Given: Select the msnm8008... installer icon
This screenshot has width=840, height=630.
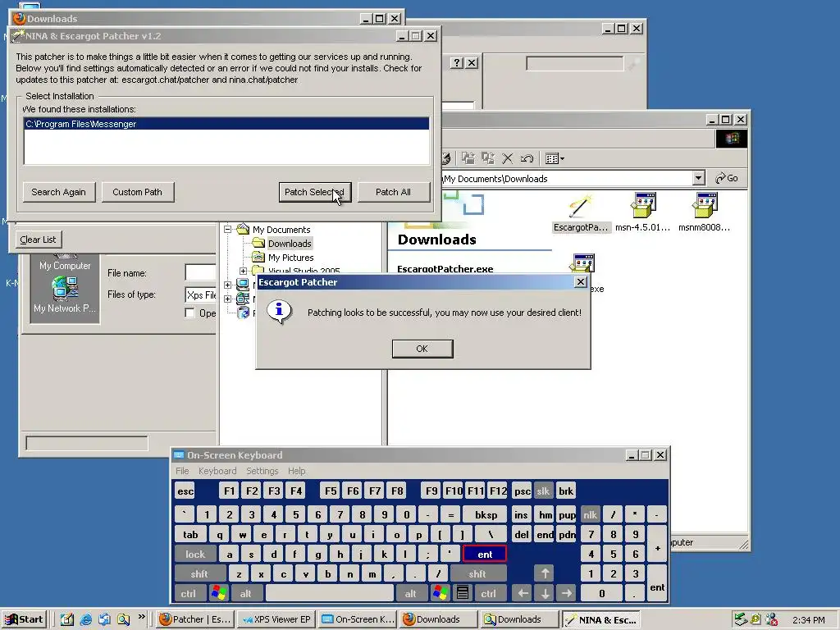Looking at the screenshot, I should [705, 213].
